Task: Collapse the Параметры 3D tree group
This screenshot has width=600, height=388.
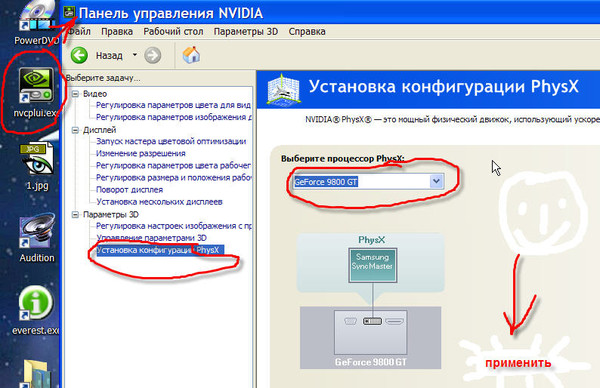Action: [75, 215]
